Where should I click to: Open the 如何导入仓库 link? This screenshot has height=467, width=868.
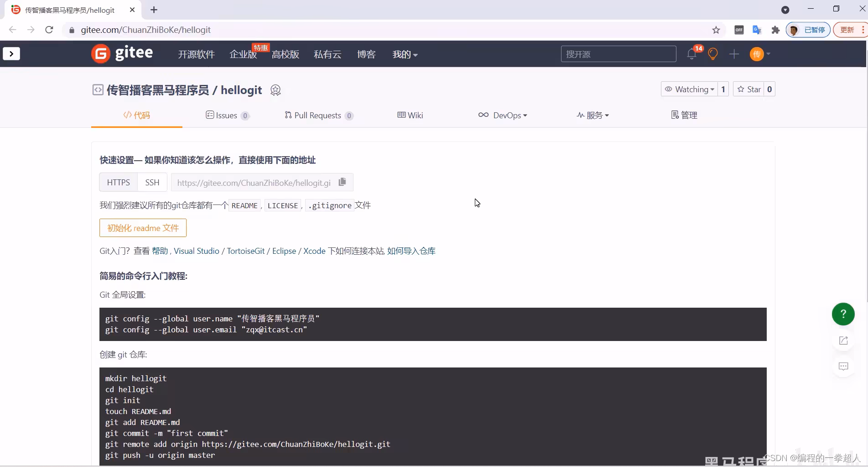411,251
